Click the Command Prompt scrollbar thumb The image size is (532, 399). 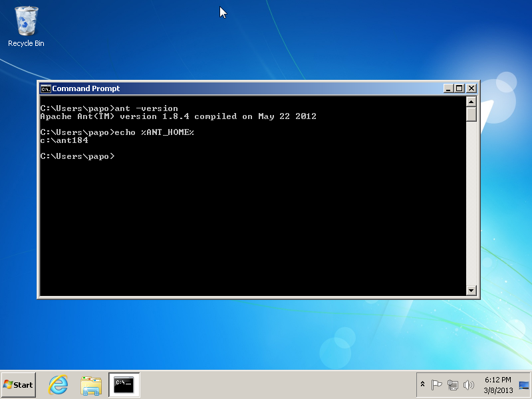click(x=471, y=114)
